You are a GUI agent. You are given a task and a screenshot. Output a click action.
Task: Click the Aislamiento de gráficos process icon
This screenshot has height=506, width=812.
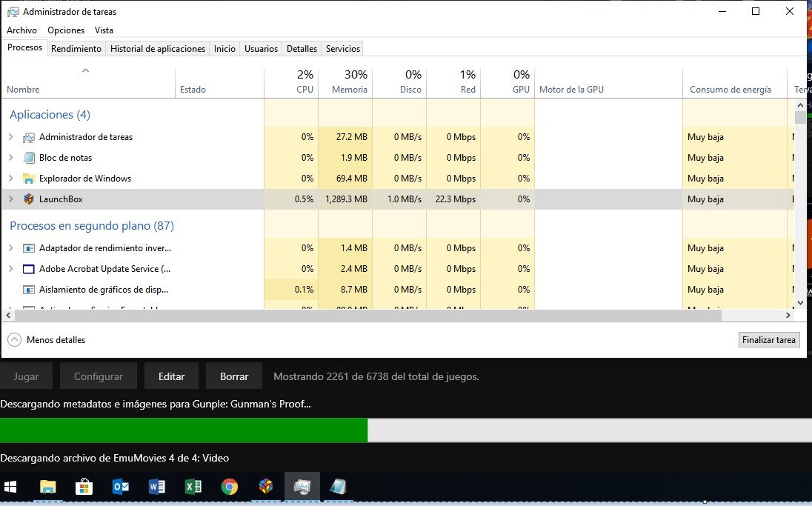point(28,290)
